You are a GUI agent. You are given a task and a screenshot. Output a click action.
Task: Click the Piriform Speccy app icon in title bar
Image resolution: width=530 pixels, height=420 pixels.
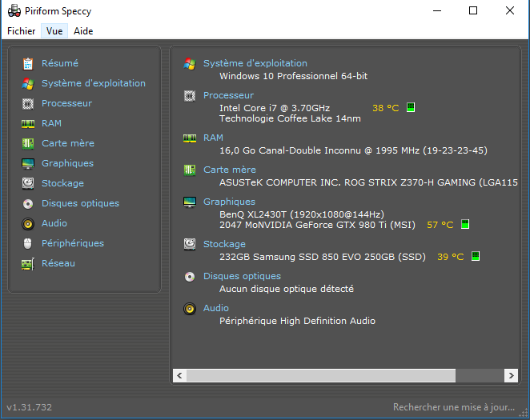(14, 11)
